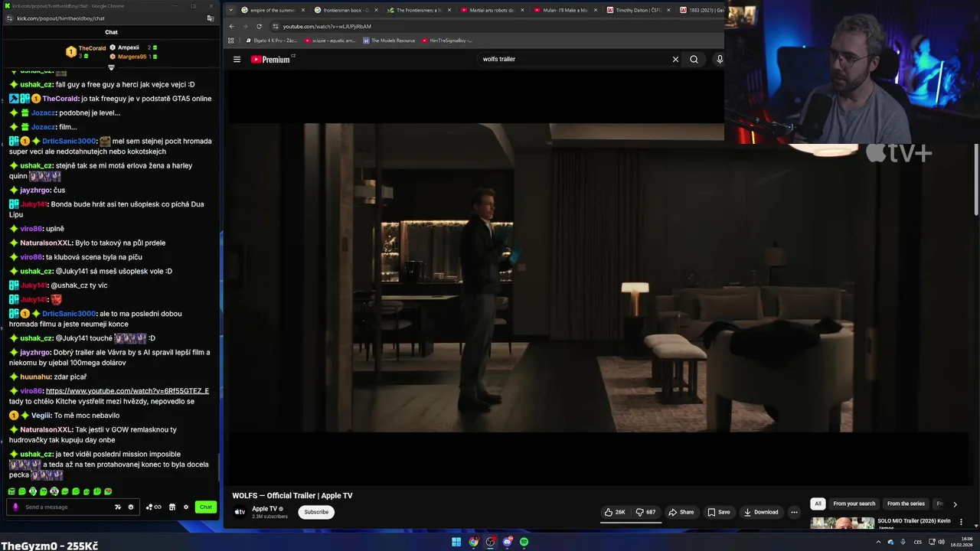Start voice search with microphone icon
The image size is (980, 551).
(x=720, y=59)
